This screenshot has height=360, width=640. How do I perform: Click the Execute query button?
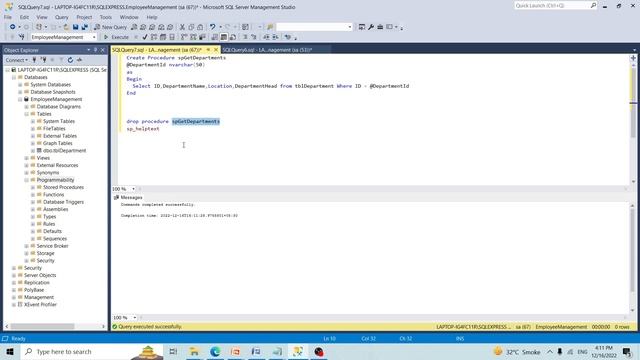pos(116,37)
